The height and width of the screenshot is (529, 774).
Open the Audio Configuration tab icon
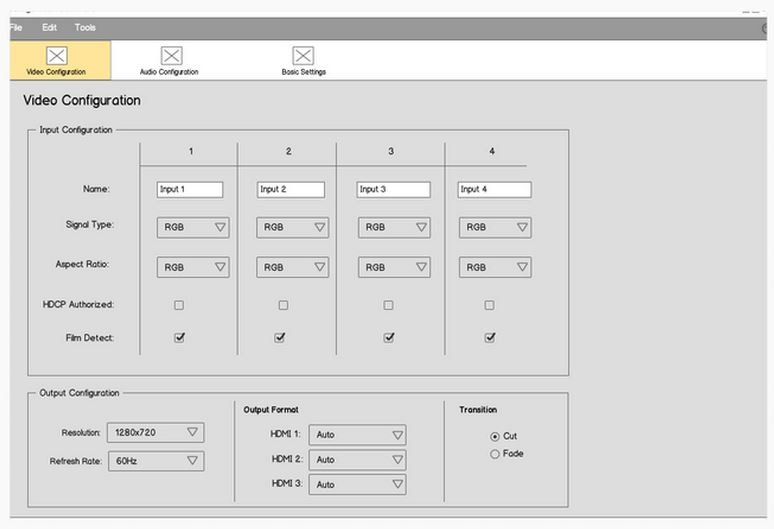pos(171,56)
